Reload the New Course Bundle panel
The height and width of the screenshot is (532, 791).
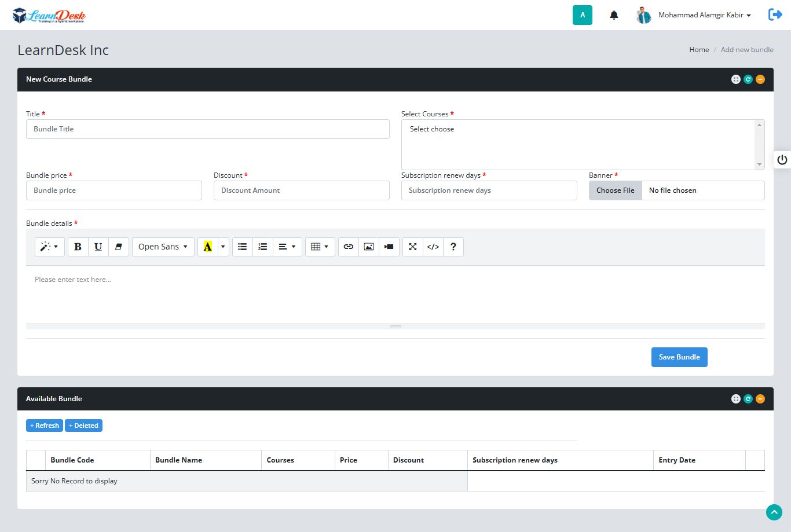[x=748, y=79]
